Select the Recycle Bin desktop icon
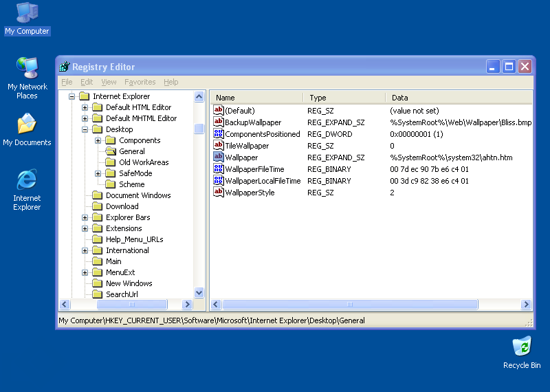 pyautogui.click(x=522, y=352)
